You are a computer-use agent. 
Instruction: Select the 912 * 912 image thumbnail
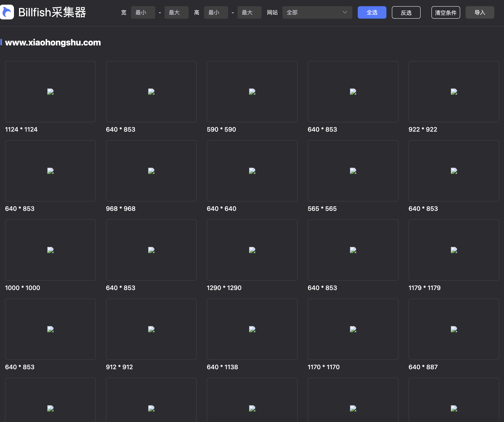[151, 329]
